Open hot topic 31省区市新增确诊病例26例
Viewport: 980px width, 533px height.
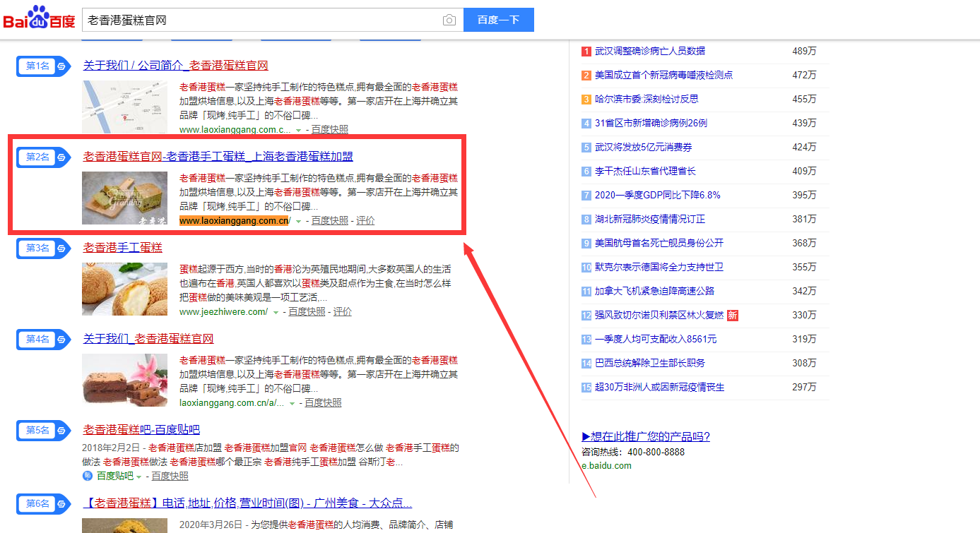pyautogui.click(x=651, y=123)
